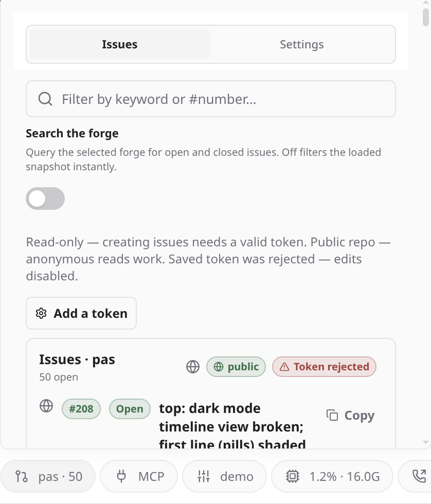The image size is (431, 504).
Task: Focus the Filter by keyword or #number field
Action: pos(211,99)
